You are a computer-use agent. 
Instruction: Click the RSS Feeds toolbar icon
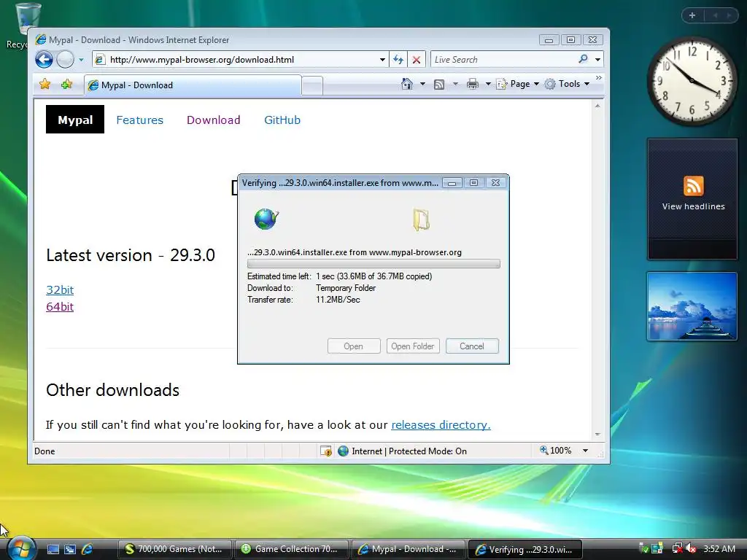coord(439,85)
